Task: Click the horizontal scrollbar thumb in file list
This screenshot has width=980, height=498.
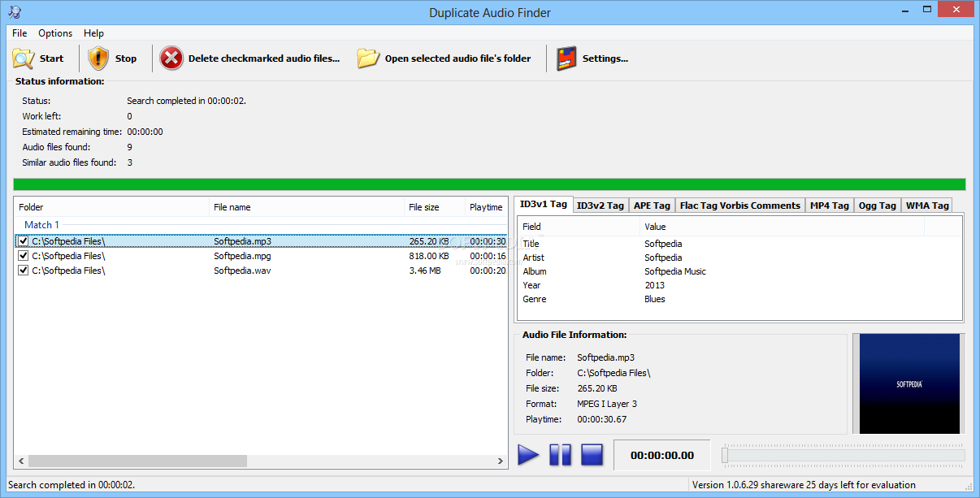Action: tap(137, 461)
